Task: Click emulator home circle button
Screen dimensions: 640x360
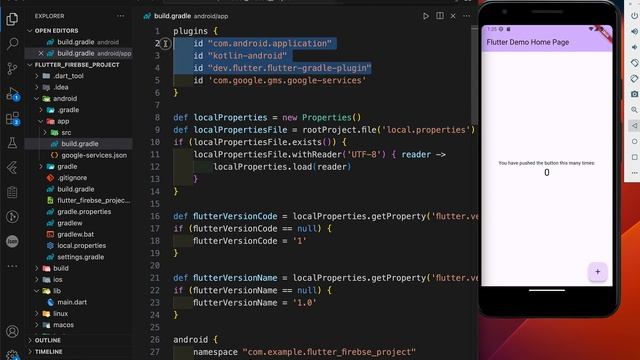Action: [634, 141]
